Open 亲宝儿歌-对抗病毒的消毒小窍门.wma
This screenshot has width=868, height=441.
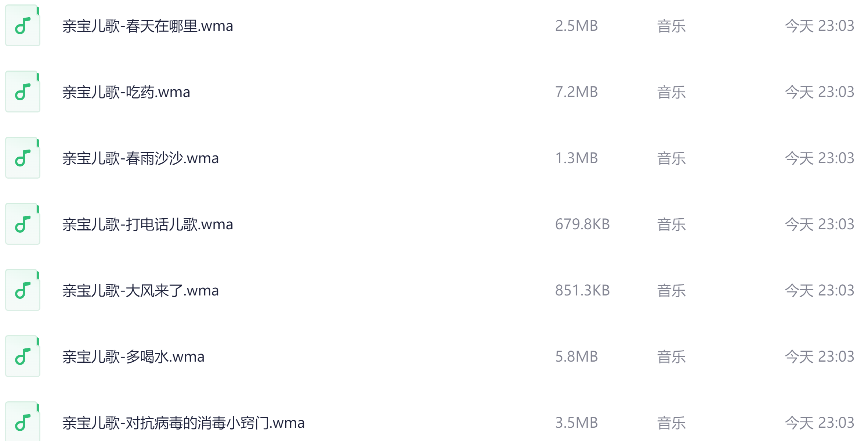[184, 423]
